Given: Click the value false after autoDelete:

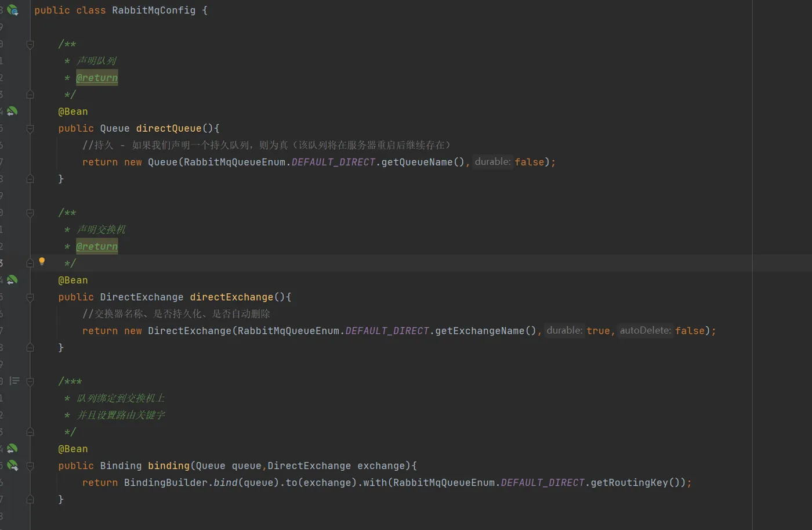Looking at the screenshot, I should (690, 331).
